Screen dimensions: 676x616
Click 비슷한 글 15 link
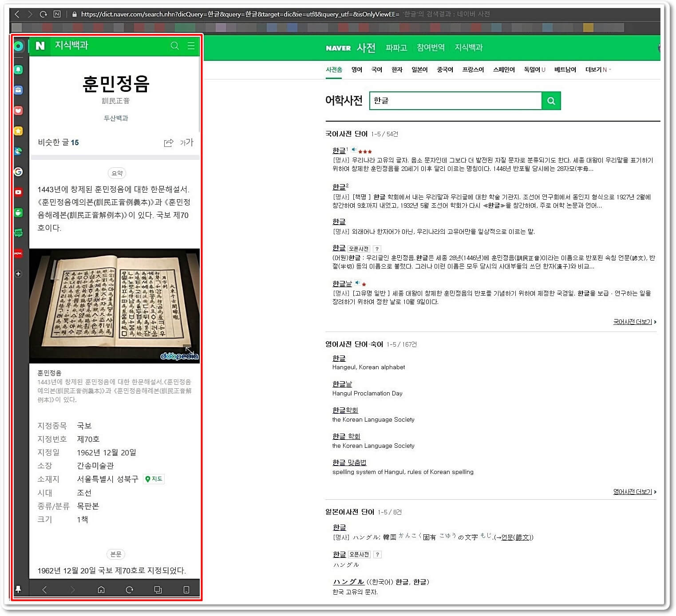(58, 142)
